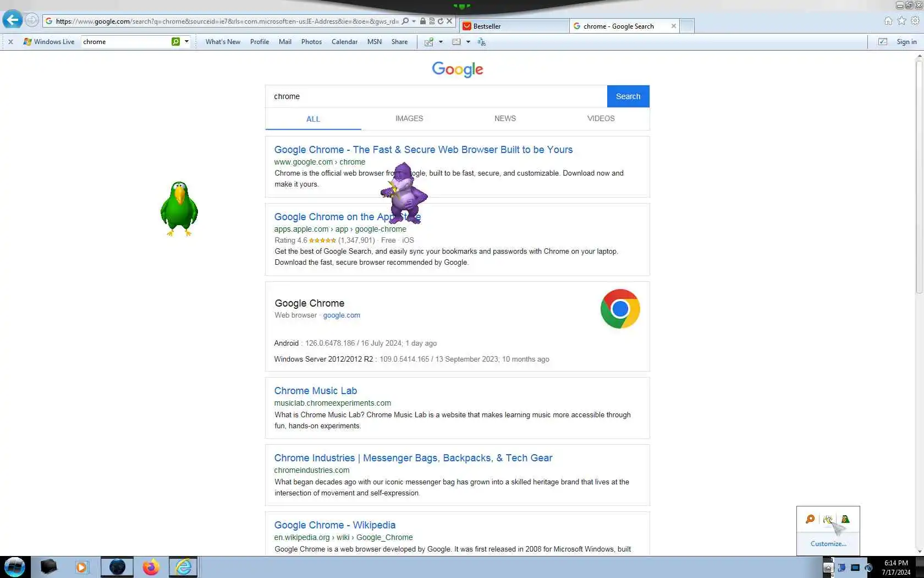
Task: Refresh the page with the reload icon
Action: pyautogui.click(x=441, y=21)
